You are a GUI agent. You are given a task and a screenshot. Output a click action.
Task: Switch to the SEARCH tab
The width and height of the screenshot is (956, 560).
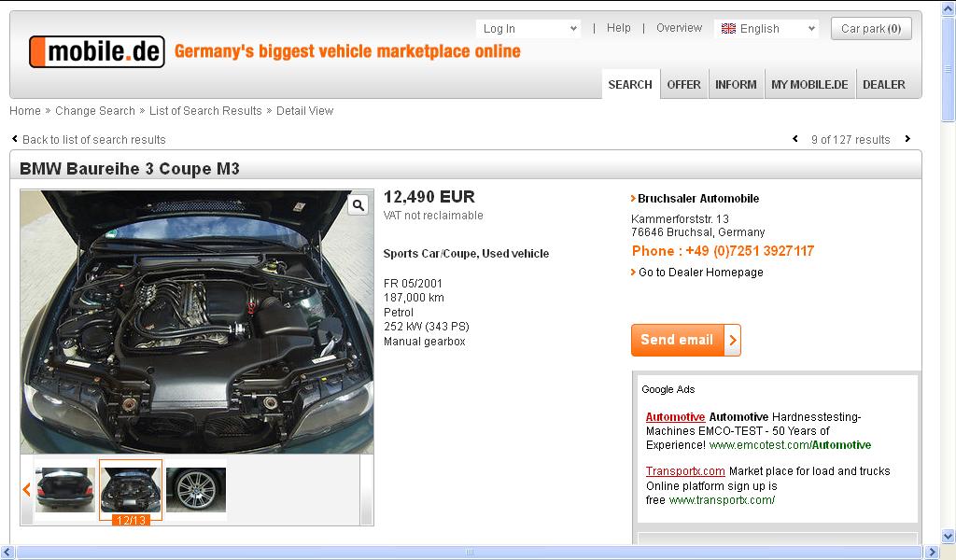tap(630, 85)
